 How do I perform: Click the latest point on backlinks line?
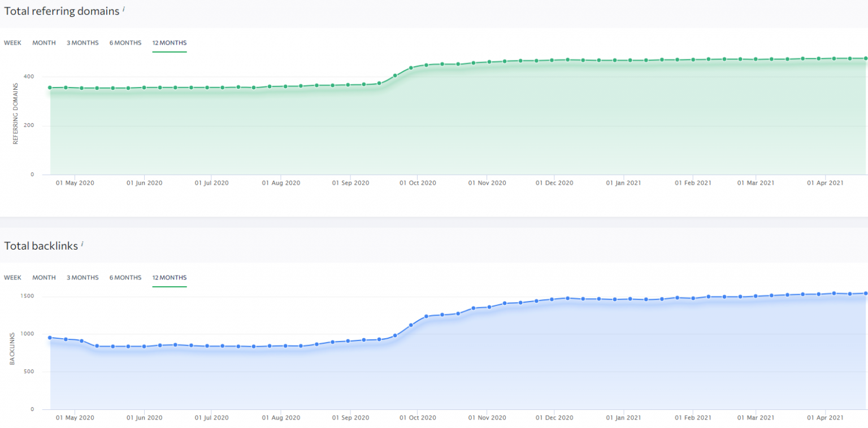[x=865, y=293]
